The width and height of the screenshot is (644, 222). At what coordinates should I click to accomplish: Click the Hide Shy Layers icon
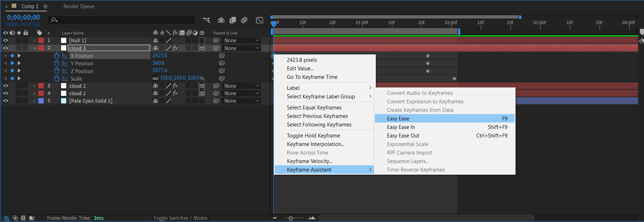click(221, 20)
